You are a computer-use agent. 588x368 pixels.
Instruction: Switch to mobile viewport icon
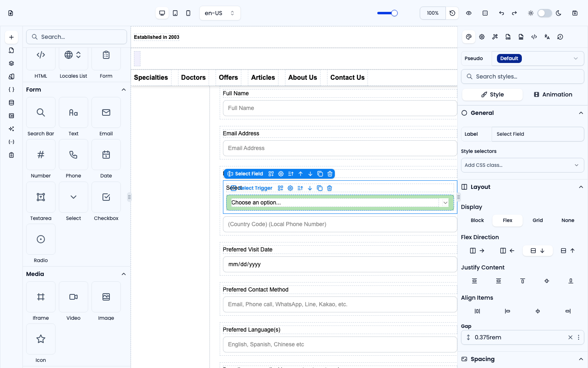pos(188,13)
